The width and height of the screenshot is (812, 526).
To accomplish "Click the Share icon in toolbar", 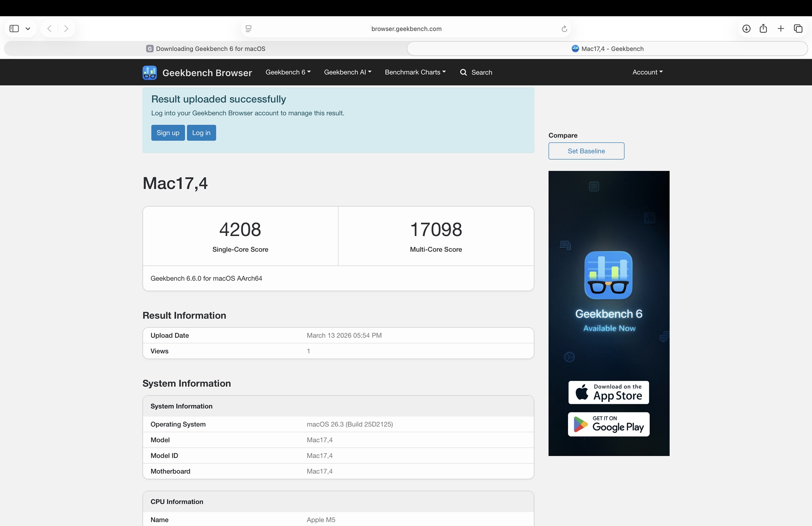I will tap(763, 28).
